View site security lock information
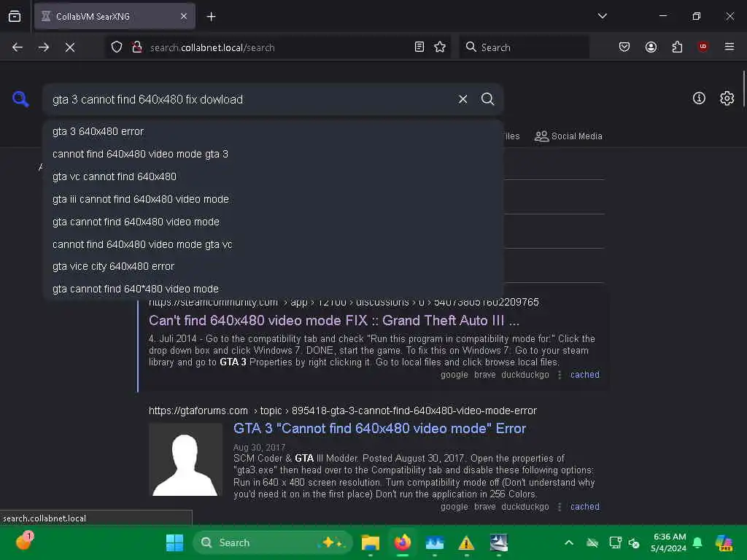This screenshot has width=747, height=560. click(137, 47)
